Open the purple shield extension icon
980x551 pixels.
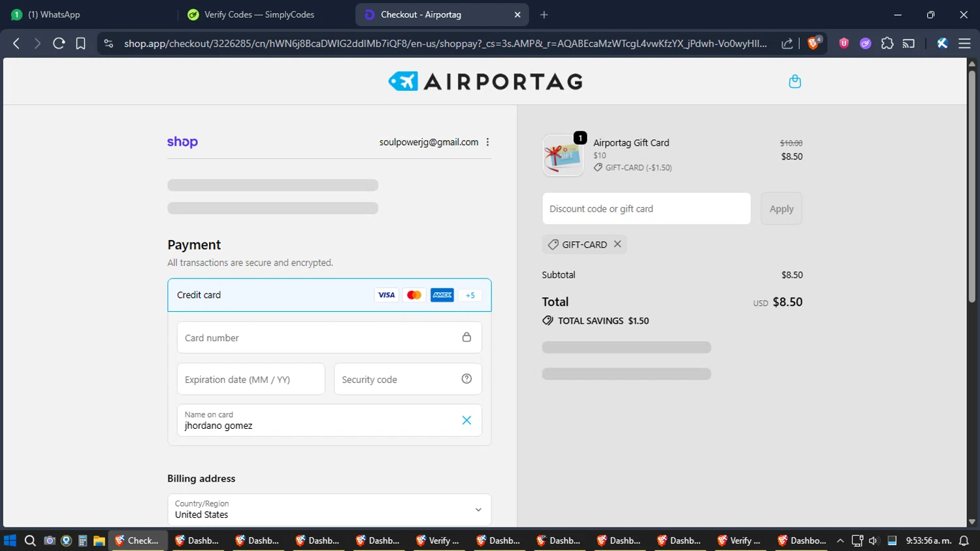(844, 43)
